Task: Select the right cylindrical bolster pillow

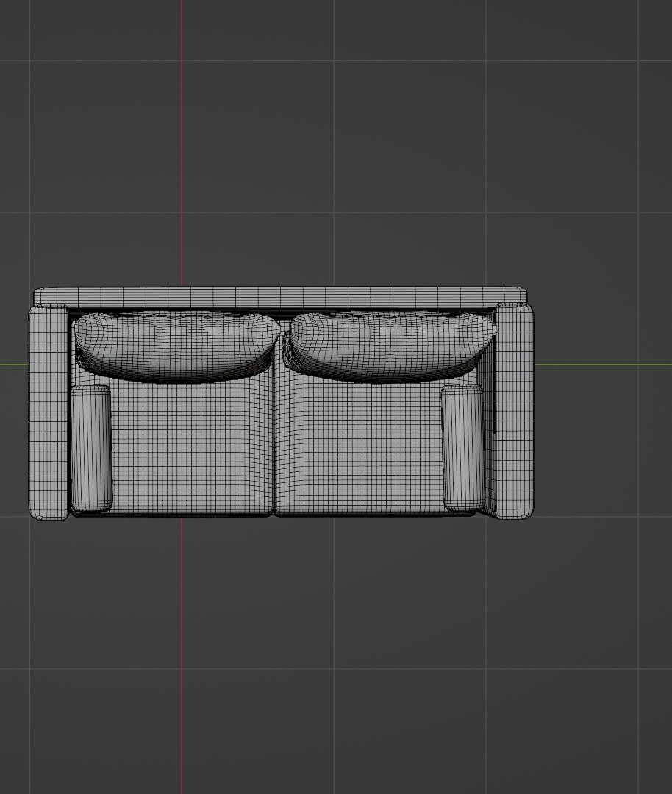Action: tap(463, 448)
